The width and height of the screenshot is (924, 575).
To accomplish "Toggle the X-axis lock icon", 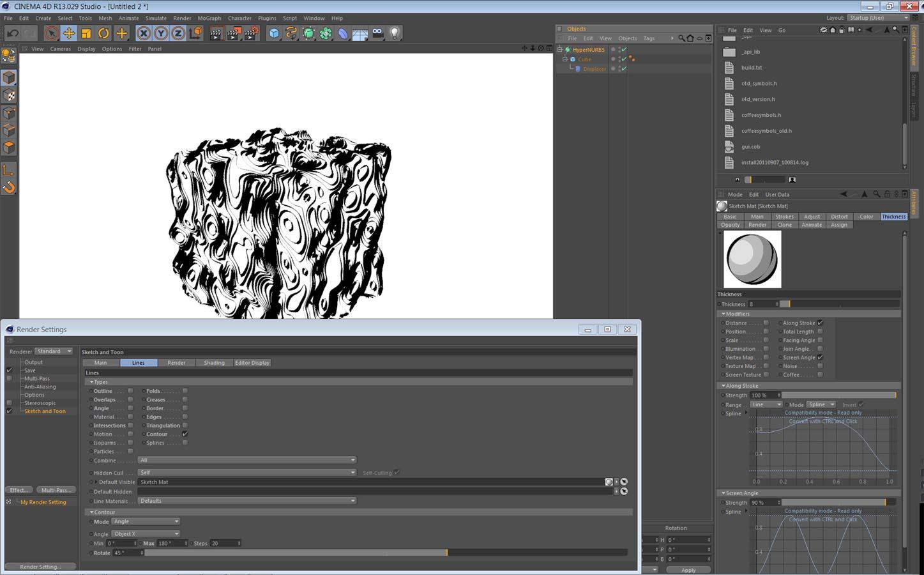I will coord(144,33).
